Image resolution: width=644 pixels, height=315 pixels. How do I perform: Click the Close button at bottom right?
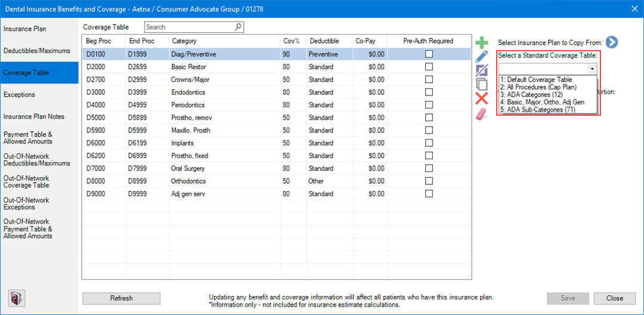(615, 298)
